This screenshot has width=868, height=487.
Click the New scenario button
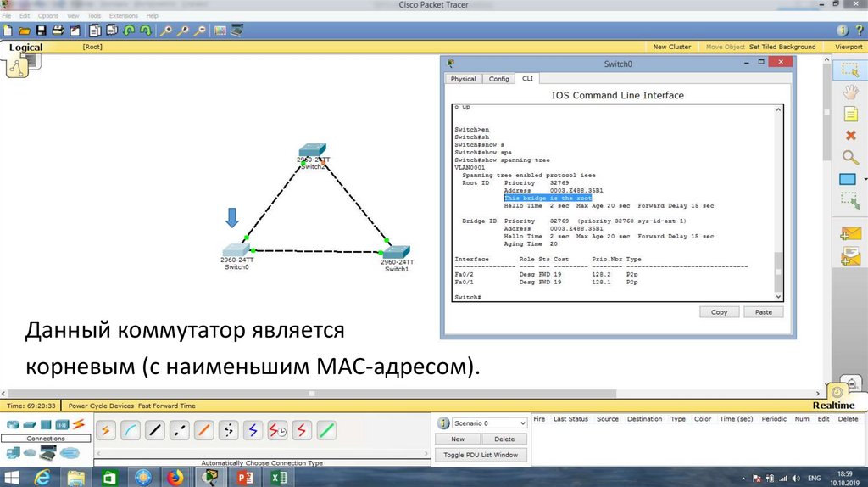pyautogui.click(x=458, y=439)
